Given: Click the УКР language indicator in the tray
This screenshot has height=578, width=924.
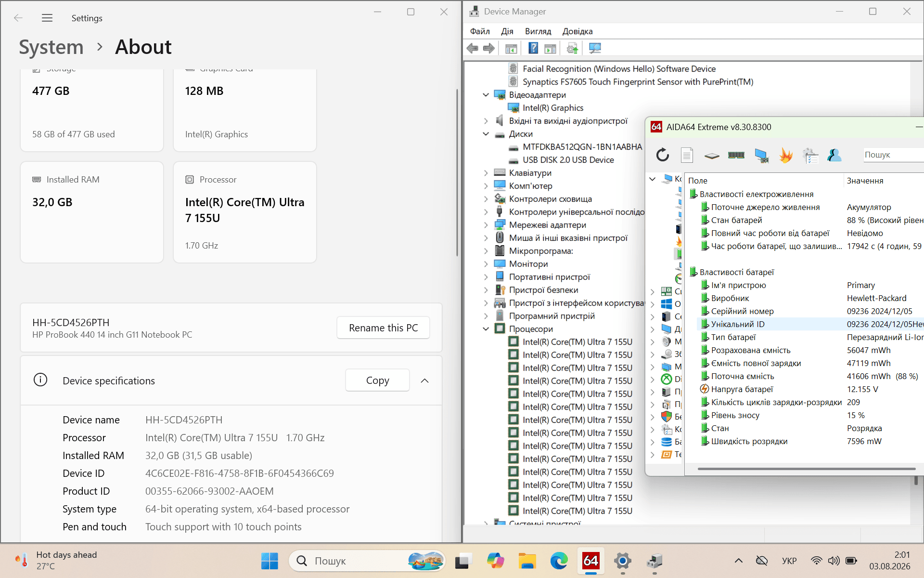Looking at the screenshot, I should (789, 561).
